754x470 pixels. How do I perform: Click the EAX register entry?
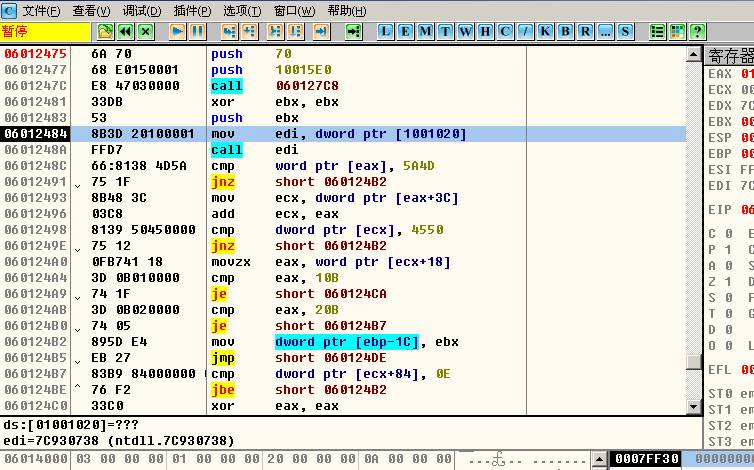(x=730, y=74)
